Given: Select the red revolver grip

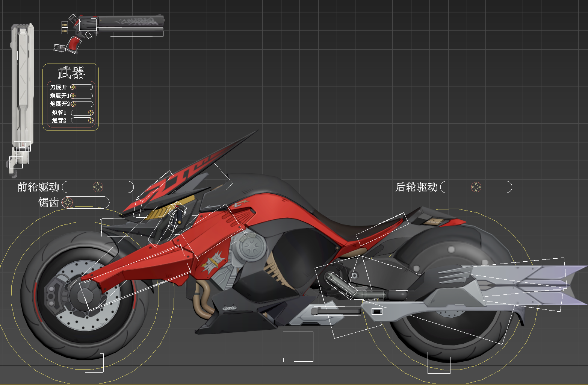Looking at the screenshot, I should [x=74, y=44].
